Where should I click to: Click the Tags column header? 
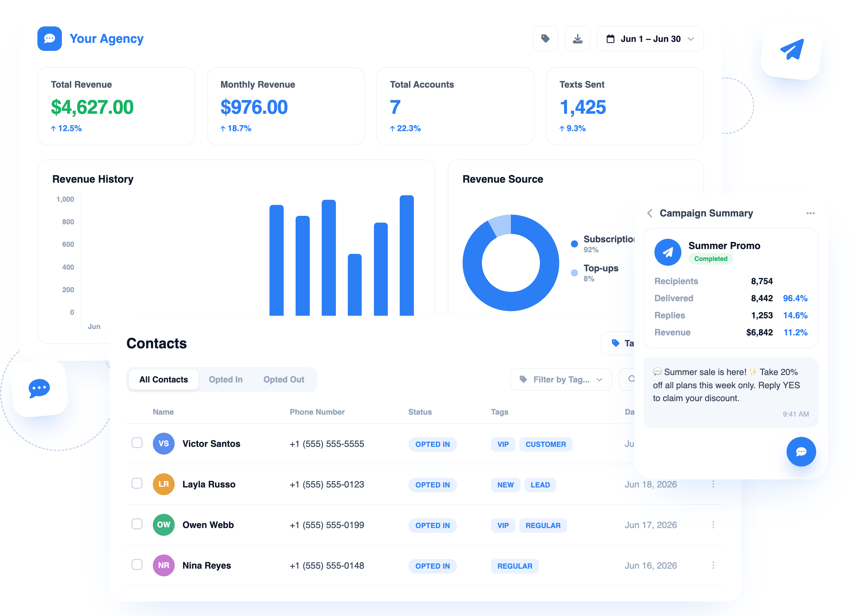point(499,412)
